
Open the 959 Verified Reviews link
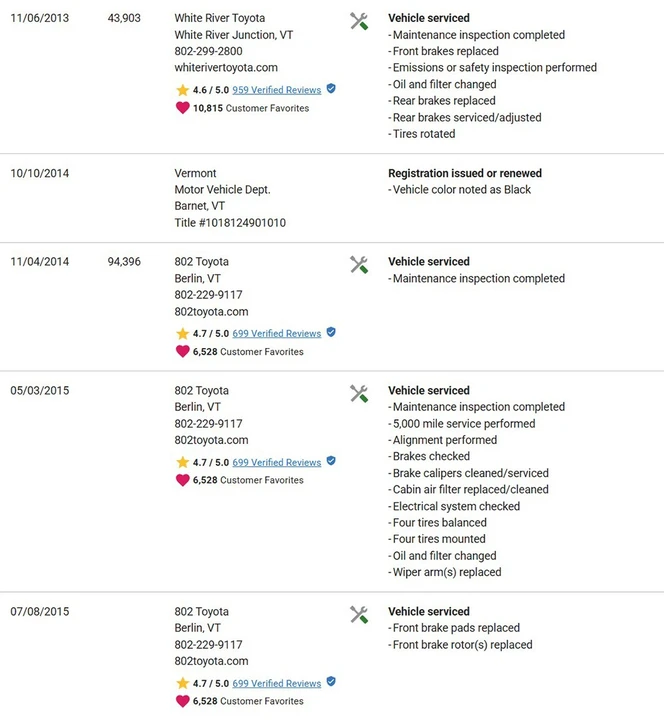point(276,90)
